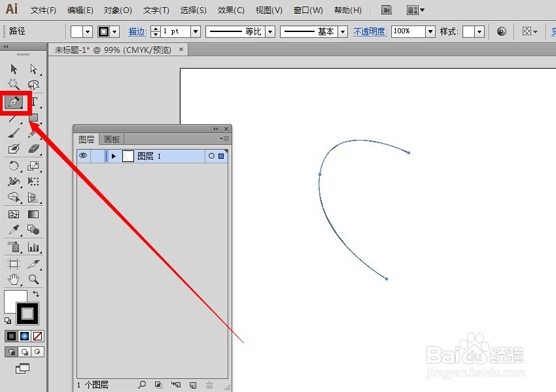Open the stroke weight dropdown
Screen dimensions: 556x392
[196, 32]
